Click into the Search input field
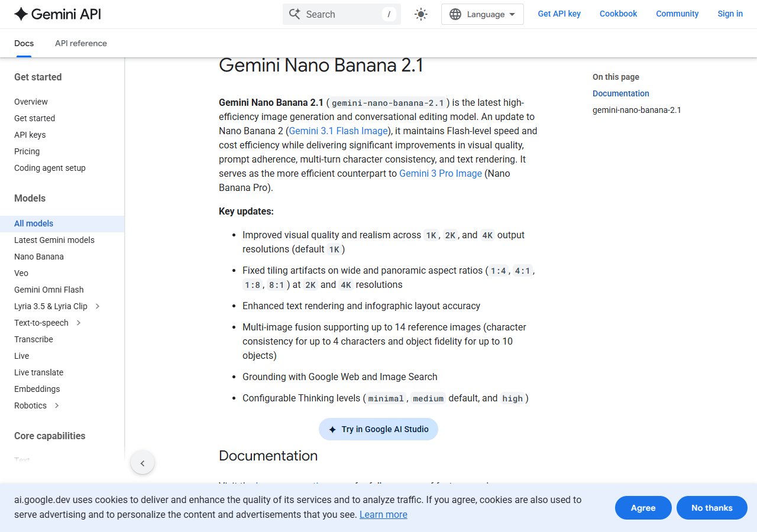The height and width of the screenshot is (532, 757). point(342,14)
